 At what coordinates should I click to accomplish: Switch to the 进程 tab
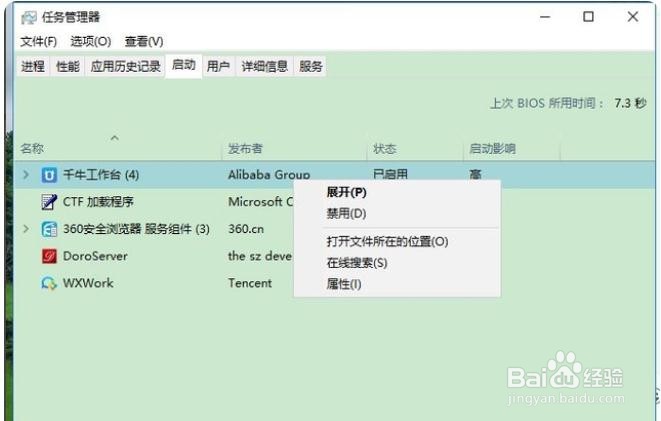tap(33, 66)
